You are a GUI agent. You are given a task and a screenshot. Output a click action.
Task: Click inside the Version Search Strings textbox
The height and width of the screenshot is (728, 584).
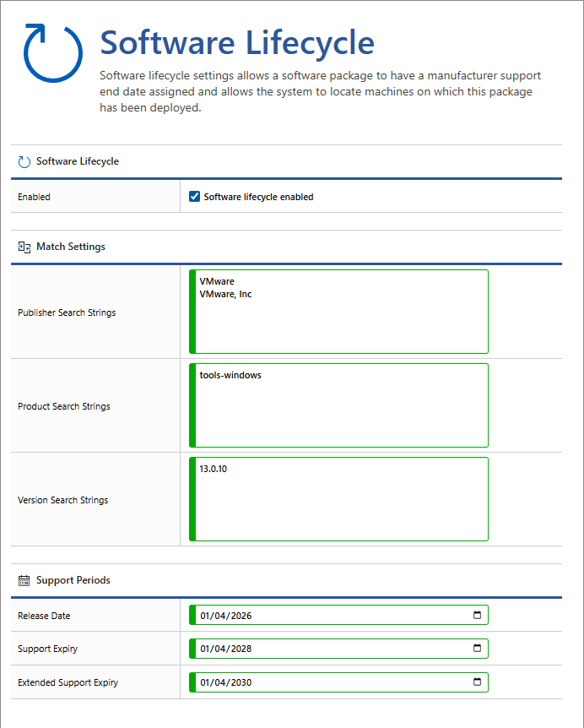(341, 507)
